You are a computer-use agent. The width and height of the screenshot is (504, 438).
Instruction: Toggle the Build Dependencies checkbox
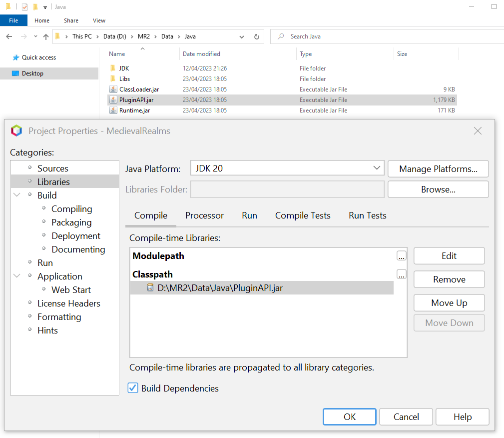[x=133, y=388]
